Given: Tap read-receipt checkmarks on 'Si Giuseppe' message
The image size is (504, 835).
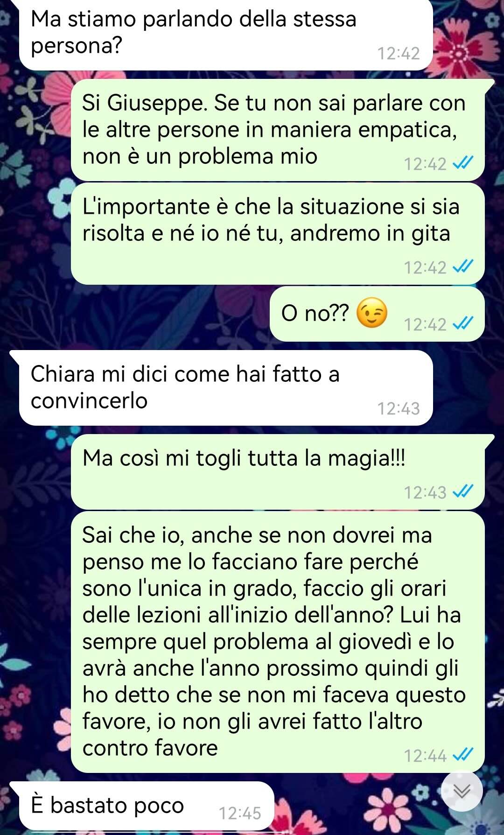Looking at the screenshot, I should [464, 163].
